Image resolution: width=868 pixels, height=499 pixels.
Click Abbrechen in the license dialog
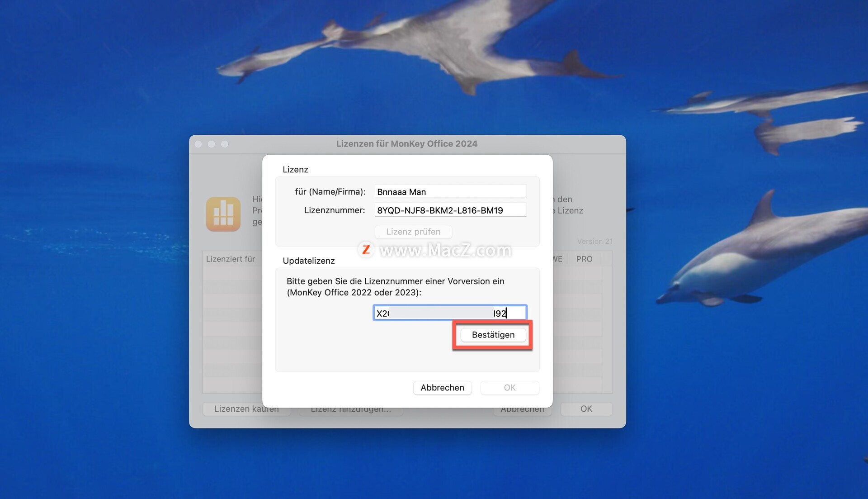pyautogui.click(x=442, y=388)
